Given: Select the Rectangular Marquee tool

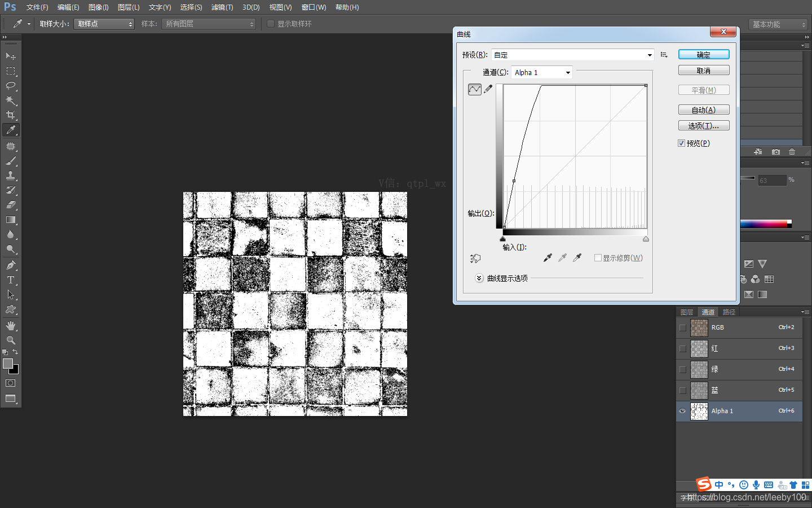Looking at the screenshot, I should (x=11, y=71).
